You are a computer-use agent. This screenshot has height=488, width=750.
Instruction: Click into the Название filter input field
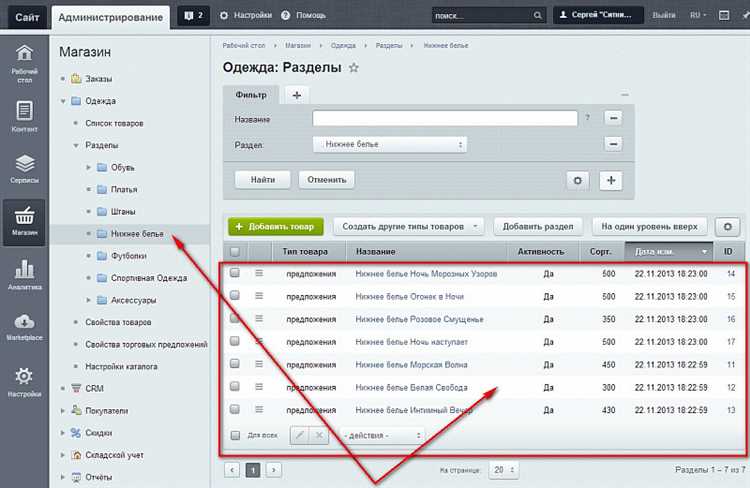click(445, 118)
